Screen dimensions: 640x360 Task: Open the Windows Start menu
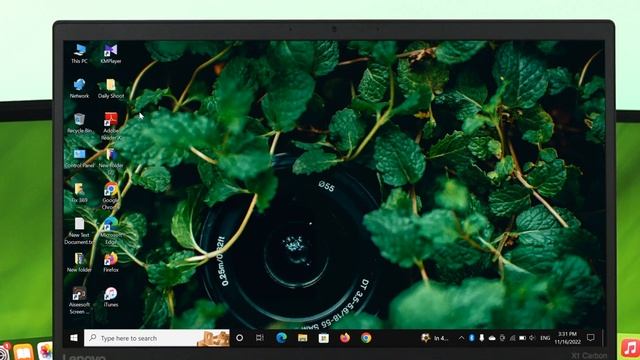tap(74, 338)
